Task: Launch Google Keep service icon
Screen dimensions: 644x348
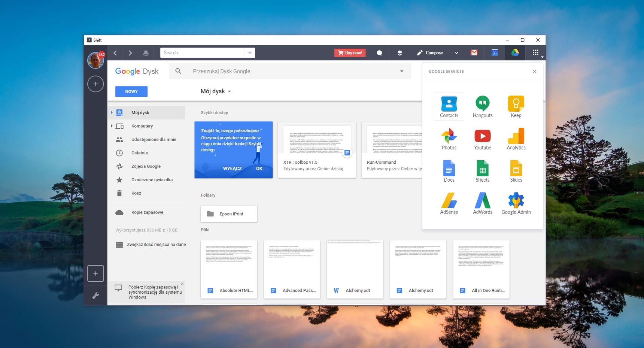Action: [x=516, y=106]
